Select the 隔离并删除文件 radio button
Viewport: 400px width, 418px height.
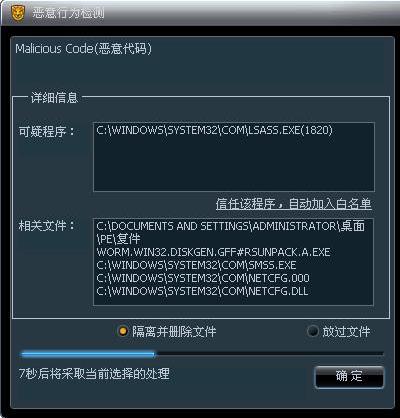tap(123, 331)
